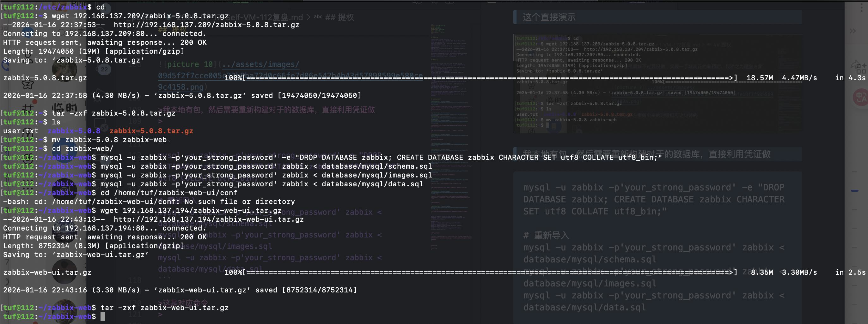Click the '# 重新导入' comment in preview
868x324 pixels.
tap(546, 235)
